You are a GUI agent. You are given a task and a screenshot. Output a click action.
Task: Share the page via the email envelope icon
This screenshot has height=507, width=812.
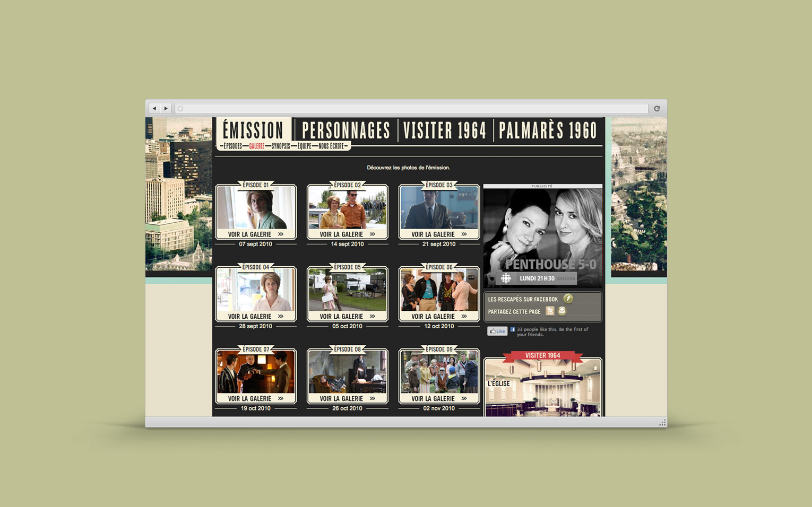(x=562, y=311)
